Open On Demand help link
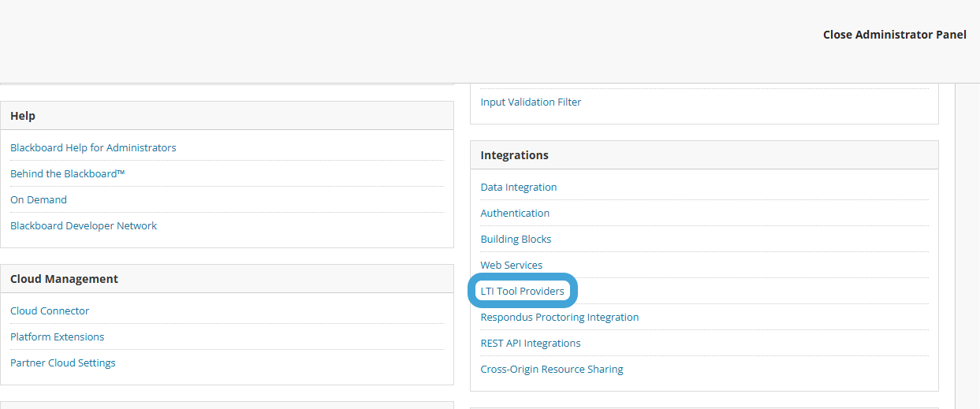This screenshot has width=980, height=409. pyautogui.click(x=39, y=199)
